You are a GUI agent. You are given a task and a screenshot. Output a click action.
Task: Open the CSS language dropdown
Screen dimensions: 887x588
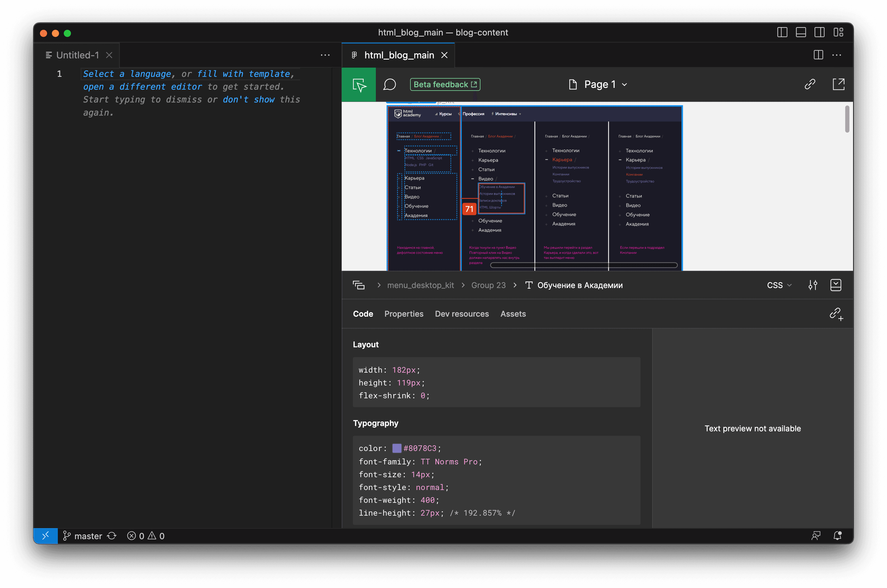tap(779, 285)
